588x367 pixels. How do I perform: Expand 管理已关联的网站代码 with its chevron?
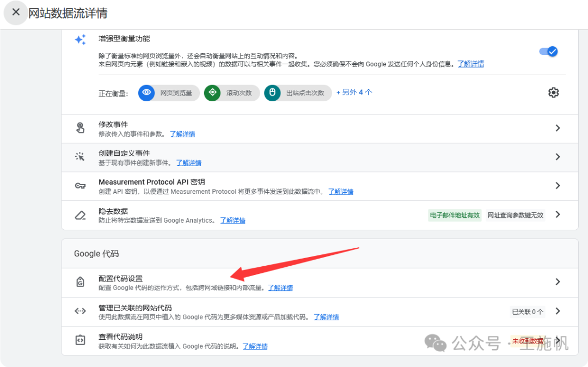[x=558, y=311]
